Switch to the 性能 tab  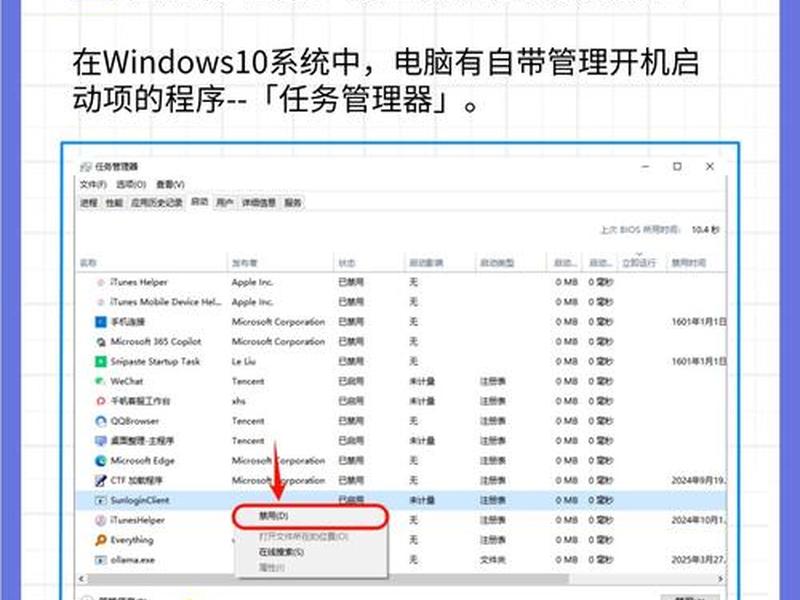tap(114, 203)
